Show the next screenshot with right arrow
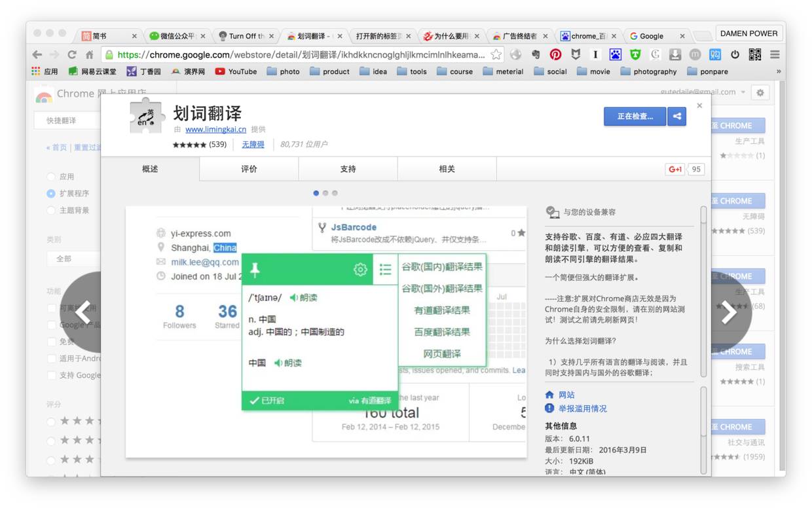This screenshot has width=812, height=508. pos(729,312)
